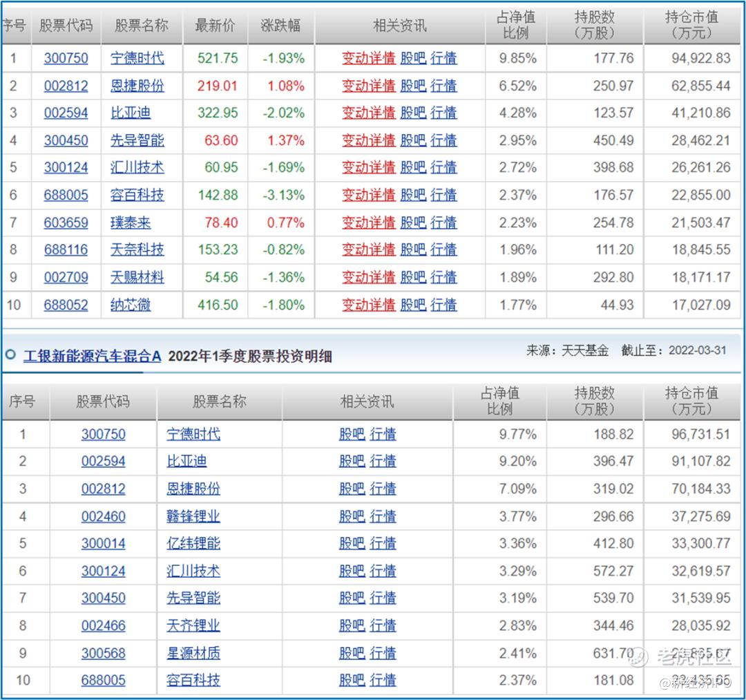Open 变动详情 for the 纳芯微 row

tap(369, 305)
